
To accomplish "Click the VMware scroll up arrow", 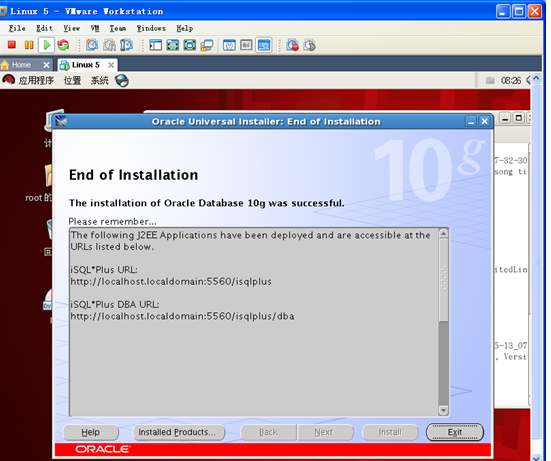I will click(x=536, y=78).
